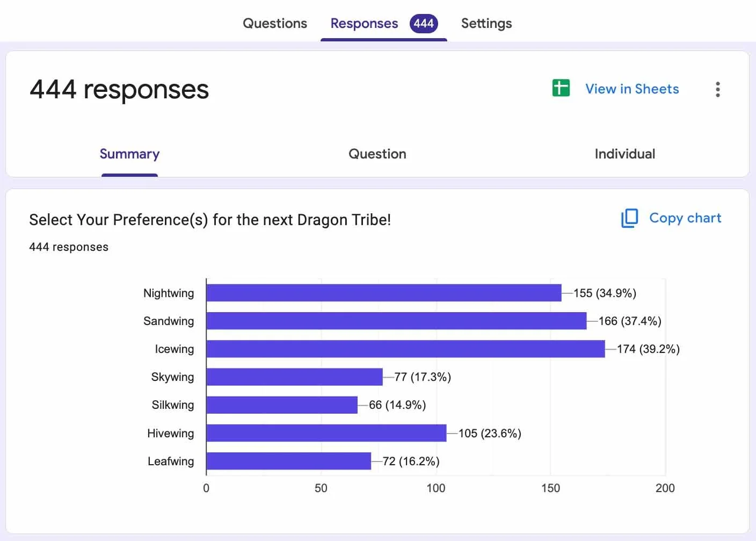The height and width of the screenshot is (541, 756).
Task: Click the Icewing bar in the chart
Action: pyautogui.click(x=406, y=349)
